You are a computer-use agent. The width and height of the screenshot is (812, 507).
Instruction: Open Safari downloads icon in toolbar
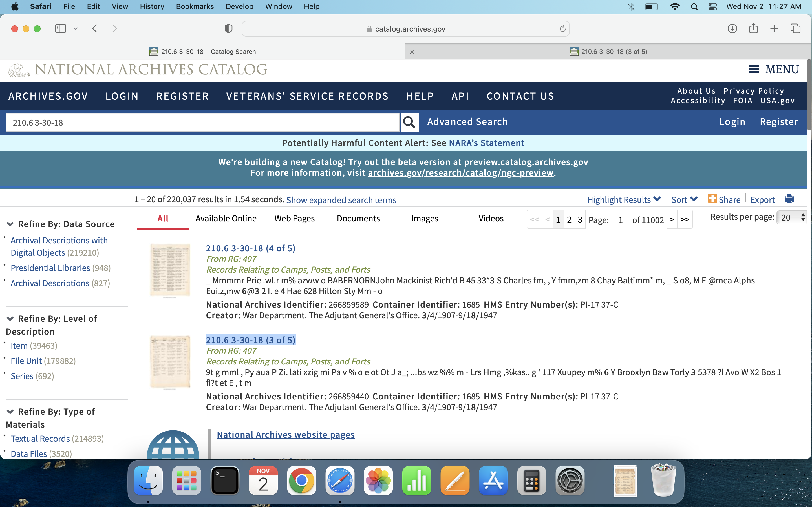coord(732,29)
